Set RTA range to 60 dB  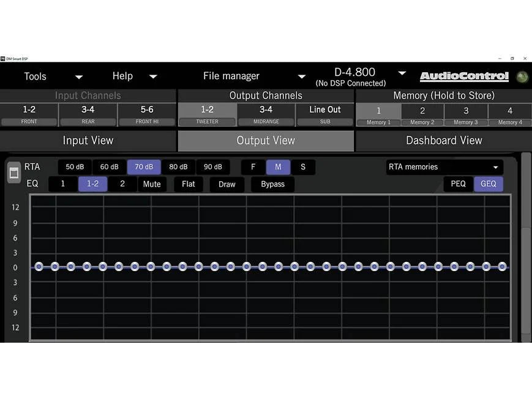coord(109,167)
